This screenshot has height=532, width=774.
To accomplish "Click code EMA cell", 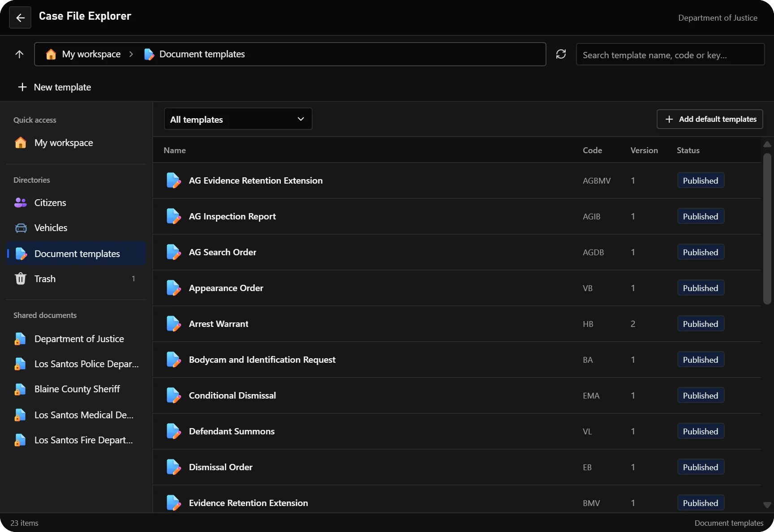I will tap(591, 395).
